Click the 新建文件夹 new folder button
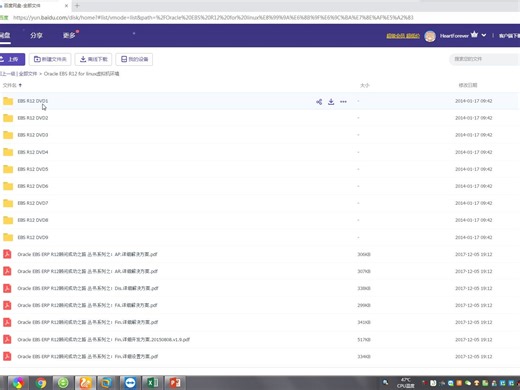 50,59
